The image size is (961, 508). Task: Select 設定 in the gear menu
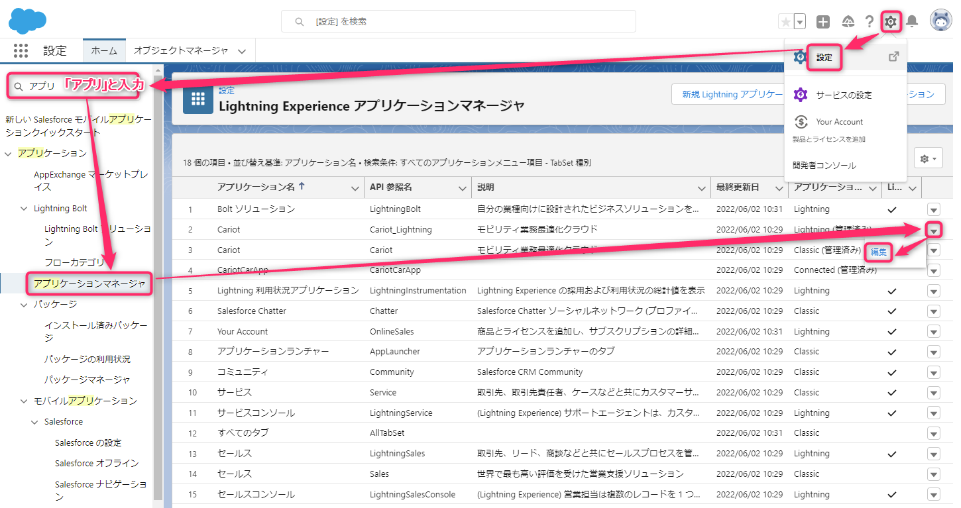(824, 58)
